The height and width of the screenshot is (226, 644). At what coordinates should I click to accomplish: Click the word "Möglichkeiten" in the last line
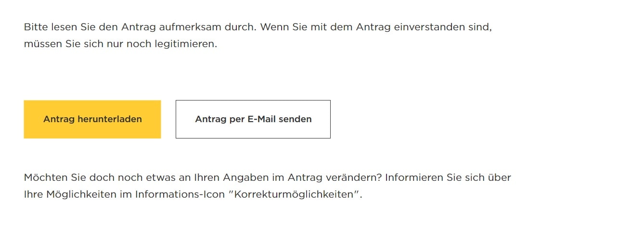[x=79, y=195]
